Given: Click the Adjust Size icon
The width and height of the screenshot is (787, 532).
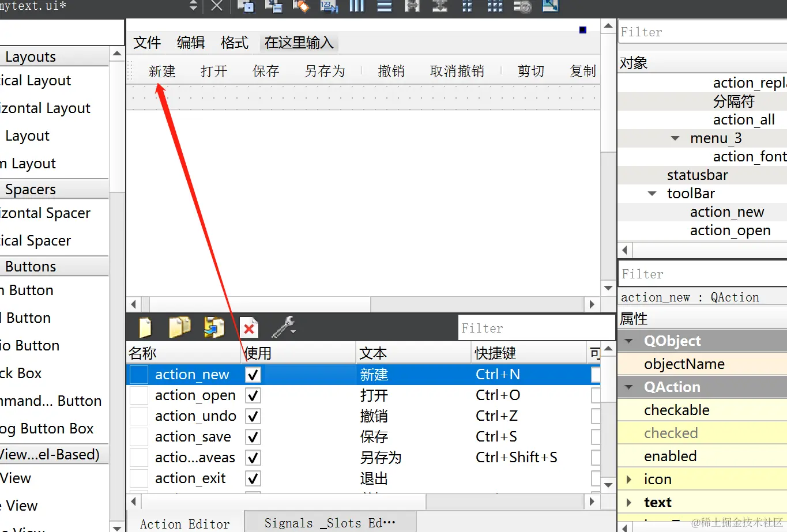Looking at the screenshot, I should [551, 6].
